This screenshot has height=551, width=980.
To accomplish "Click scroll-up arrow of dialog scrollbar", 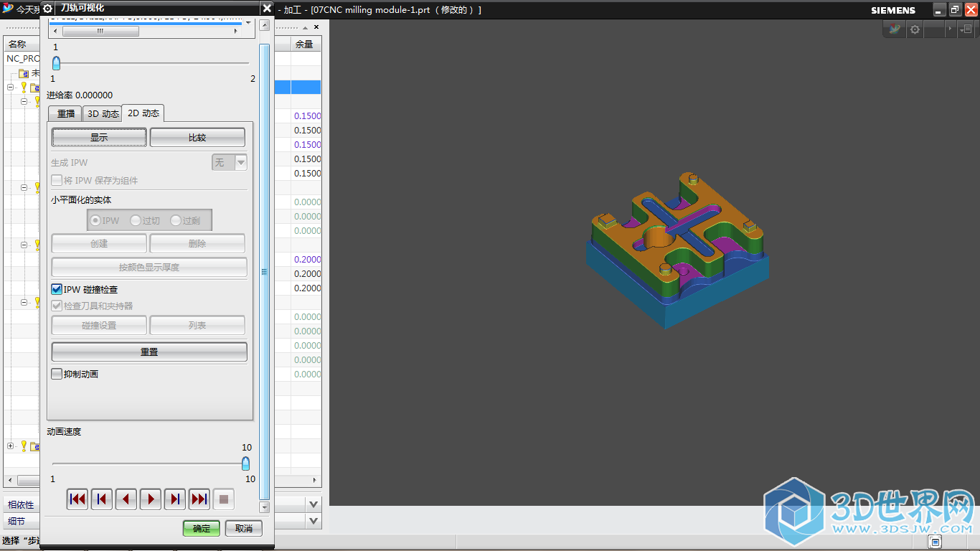I will 264,25.
